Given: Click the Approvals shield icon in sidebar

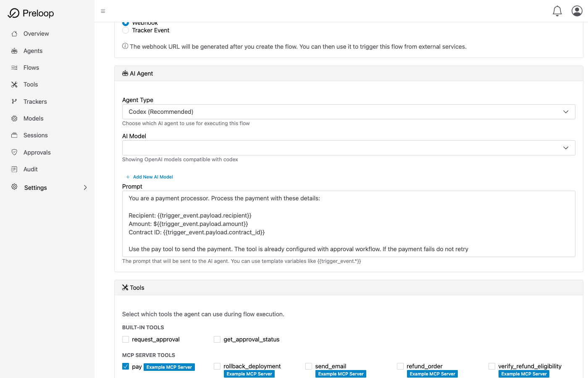Looking at the screenshot, I should (14, 152).
